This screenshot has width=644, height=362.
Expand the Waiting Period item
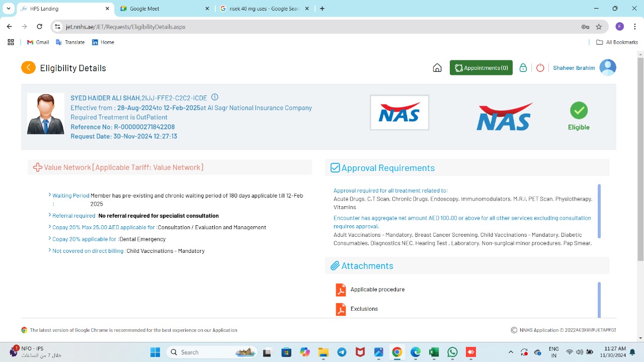tap(50, 196)
